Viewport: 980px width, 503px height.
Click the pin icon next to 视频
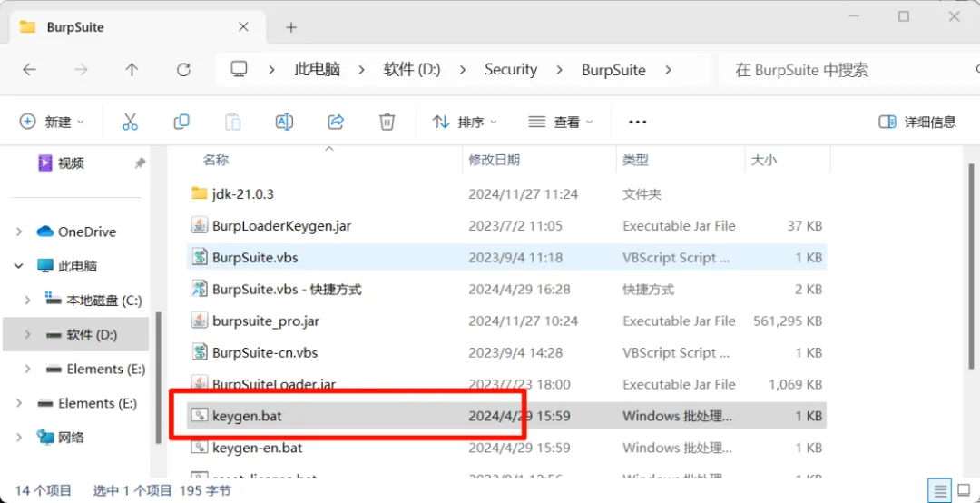point(140,163)
